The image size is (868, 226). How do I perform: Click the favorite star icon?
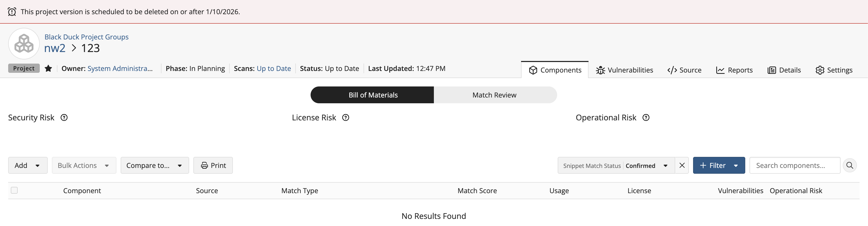(48, 69)
